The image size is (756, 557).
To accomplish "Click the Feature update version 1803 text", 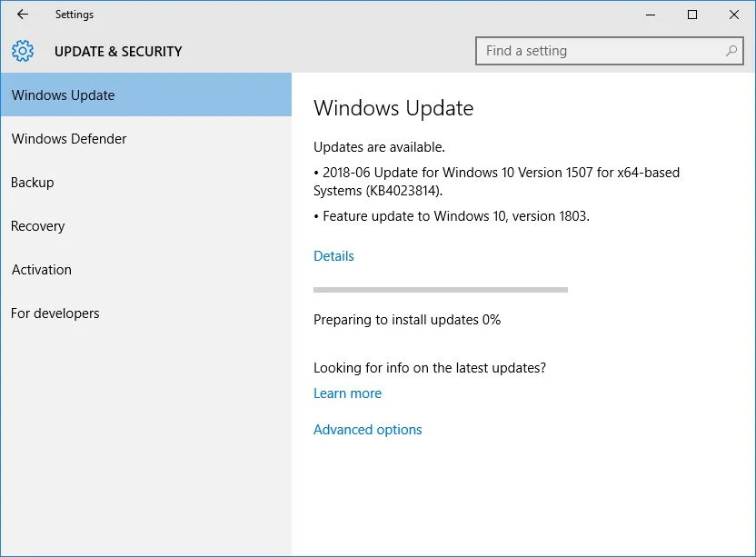I will point(452,216).
